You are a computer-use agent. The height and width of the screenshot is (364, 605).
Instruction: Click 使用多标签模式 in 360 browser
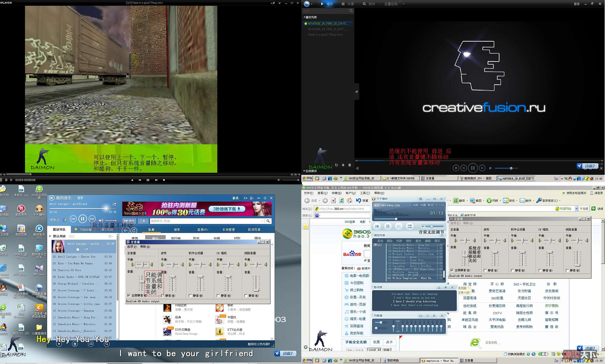[574, 193]
